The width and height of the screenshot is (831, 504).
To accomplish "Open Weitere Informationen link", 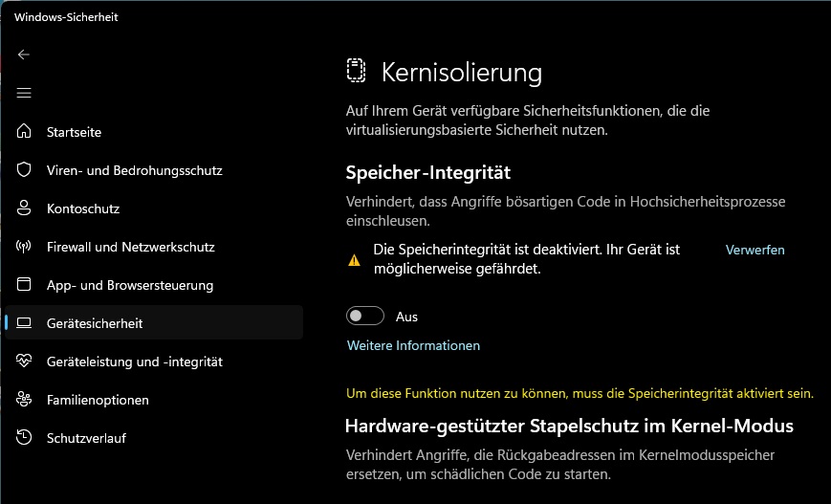I will [413, 345].
